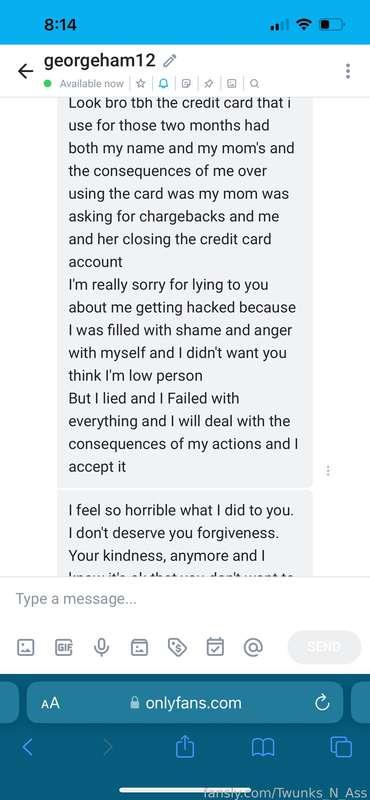The height and width of the screenshot is (800, 370).
Task: Insert a mention with the @ icon
Action: pos(253,647)
